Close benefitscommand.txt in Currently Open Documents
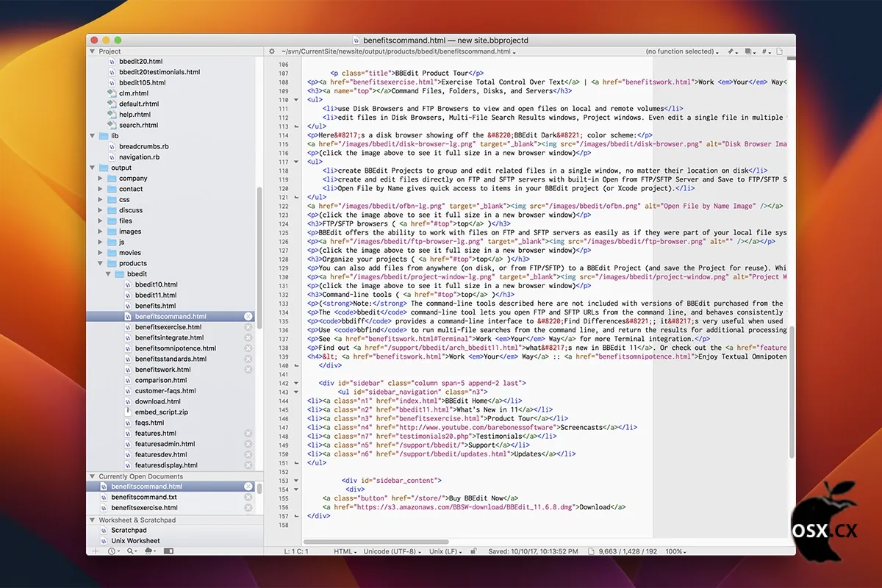 (248, 497)
